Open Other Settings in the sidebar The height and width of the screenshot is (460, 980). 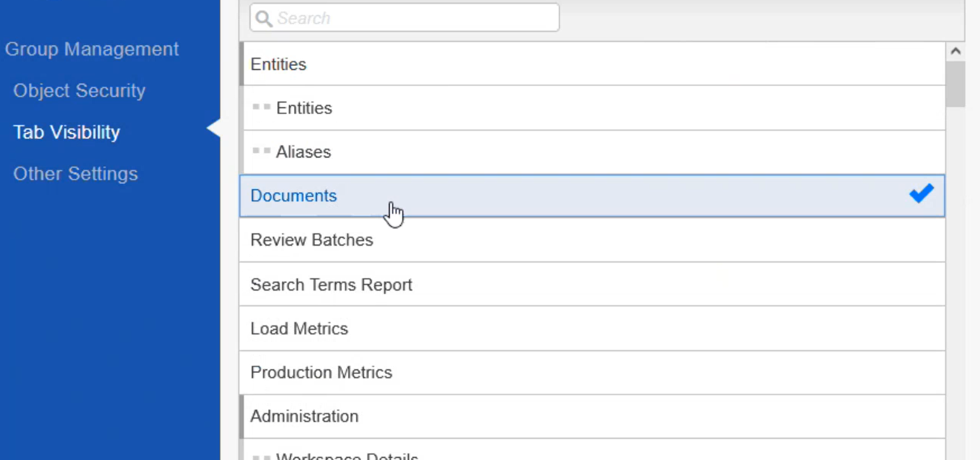pos(75,174)
